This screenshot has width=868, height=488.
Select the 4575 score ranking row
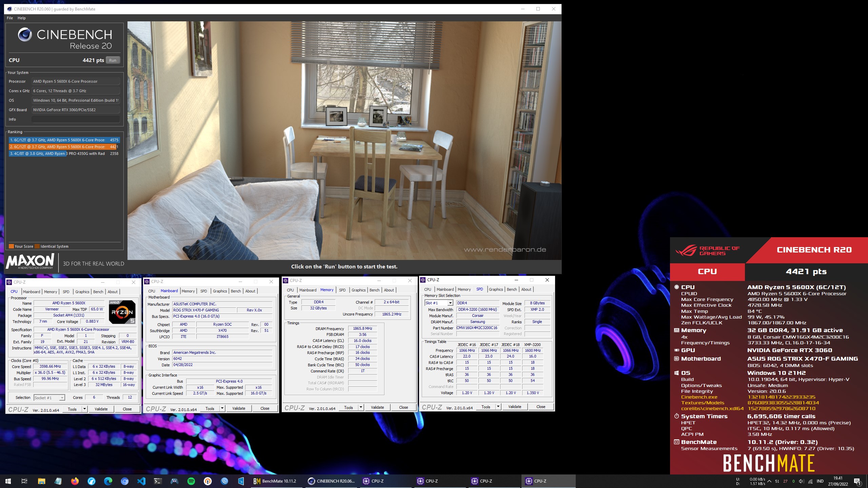click(x=64, y=140)
